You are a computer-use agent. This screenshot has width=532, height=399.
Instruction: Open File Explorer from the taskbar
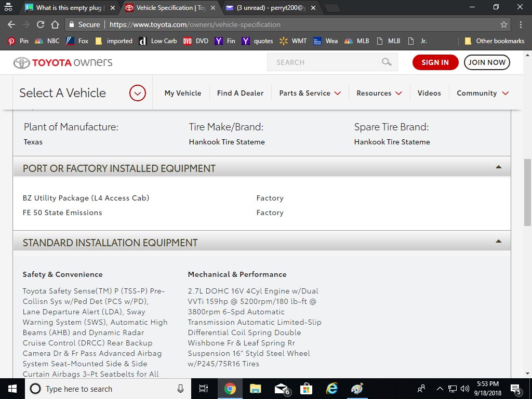point(255,389)
